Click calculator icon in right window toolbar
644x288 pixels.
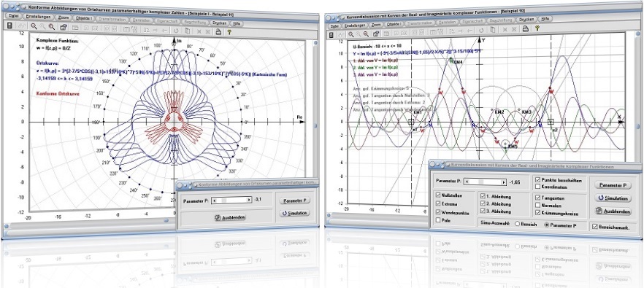click(x=331, y=34)
